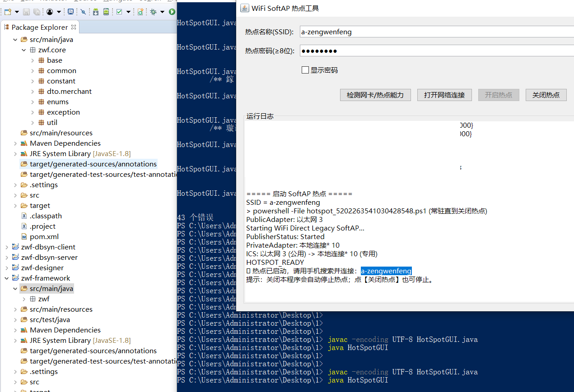
Task: Click the 检测网卡/热点能力 button
Action: point(375,95)
